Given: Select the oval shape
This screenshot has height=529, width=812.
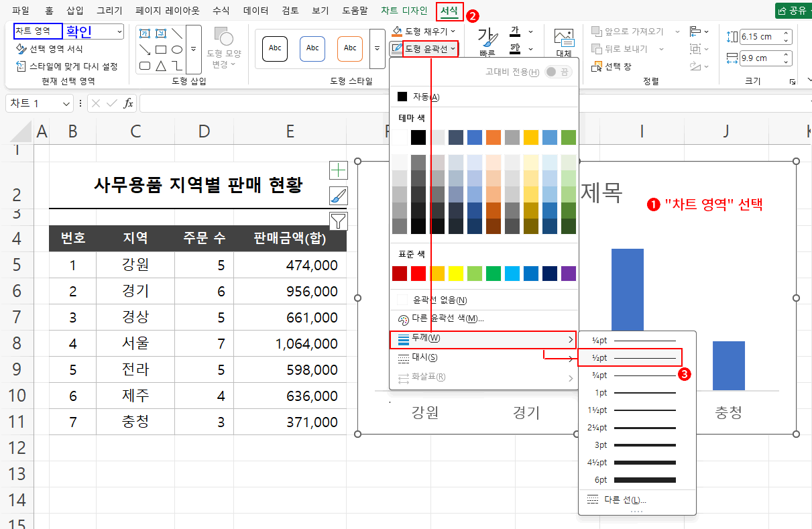Looking at the screenshot, I should click(177, 49).
